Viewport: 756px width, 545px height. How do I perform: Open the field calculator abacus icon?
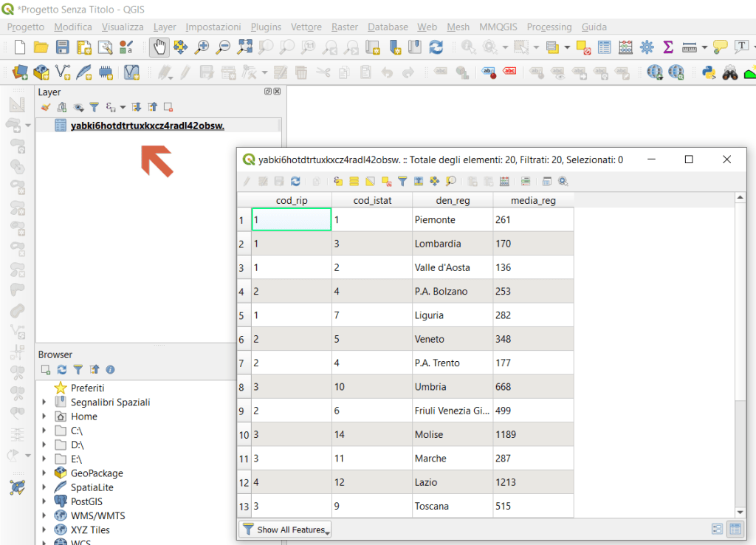point(625,47)
